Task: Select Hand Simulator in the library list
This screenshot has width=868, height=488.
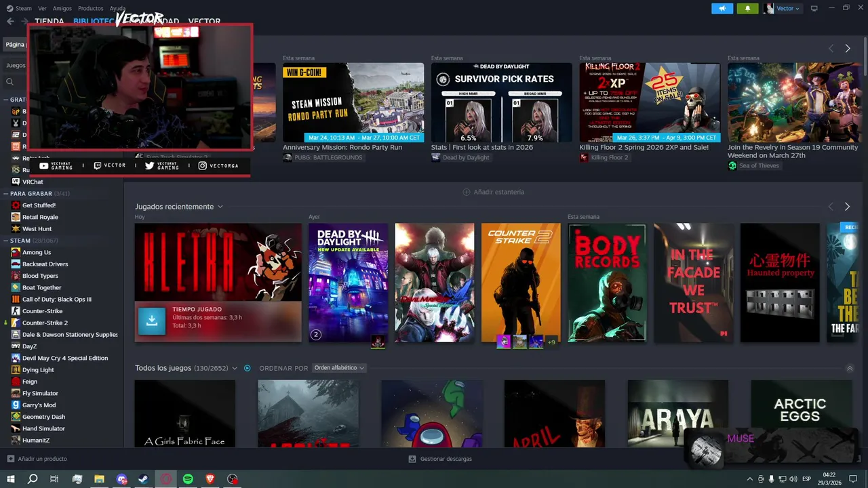Action: pos(43,428)
